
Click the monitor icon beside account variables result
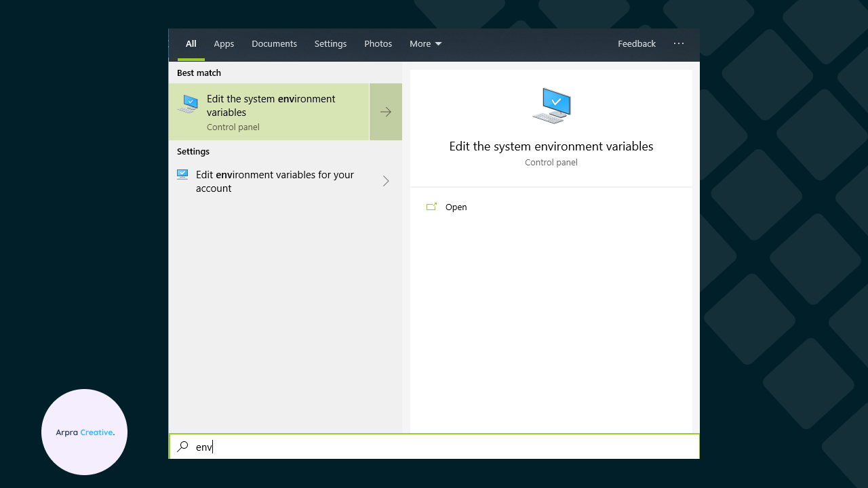[182, 174]
